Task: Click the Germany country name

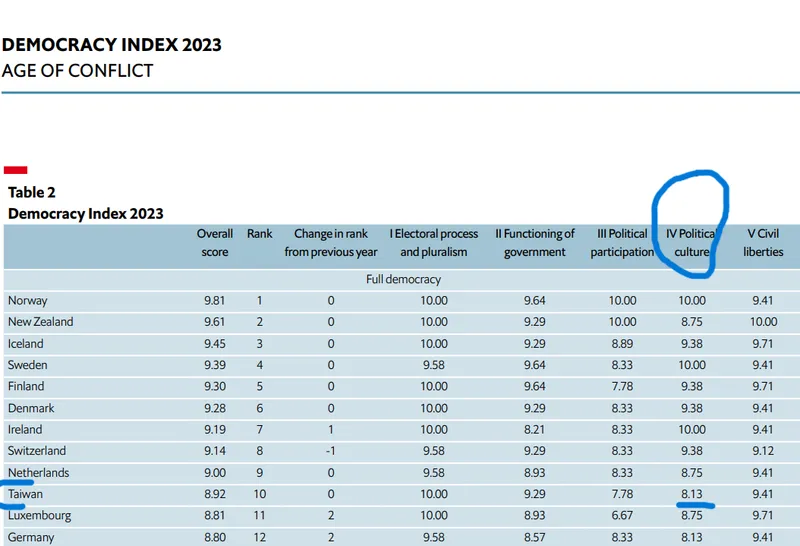Action: click(31, 537)
